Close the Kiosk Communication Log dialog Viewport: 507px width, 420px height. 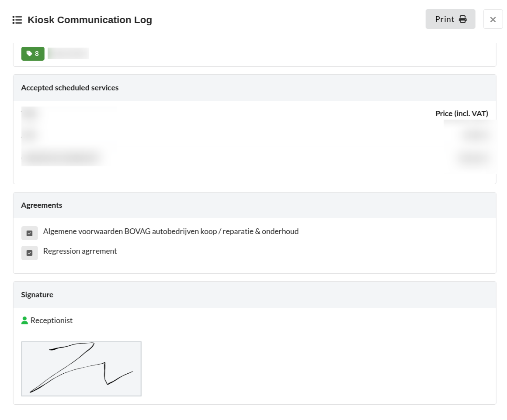pos(493,19)
